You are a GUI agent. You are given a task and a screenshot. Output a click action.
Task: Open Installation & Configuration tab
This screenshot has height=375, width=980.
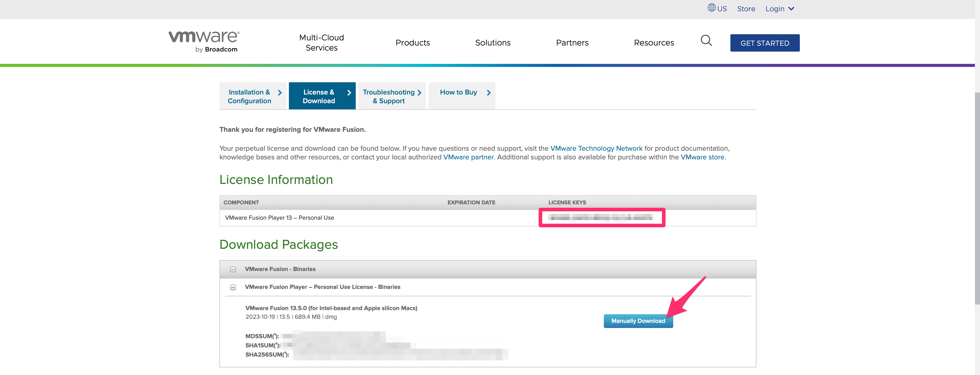(x=253, y=96)
